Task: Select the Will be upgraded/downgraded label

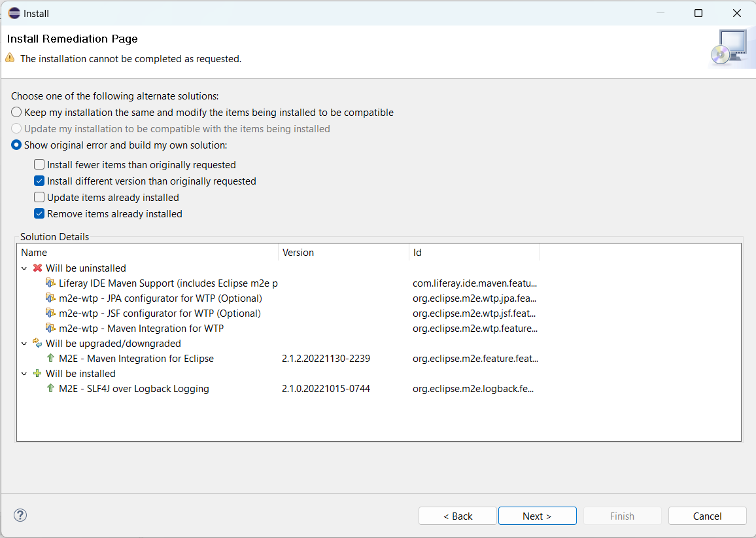Action: pos(113,344)
